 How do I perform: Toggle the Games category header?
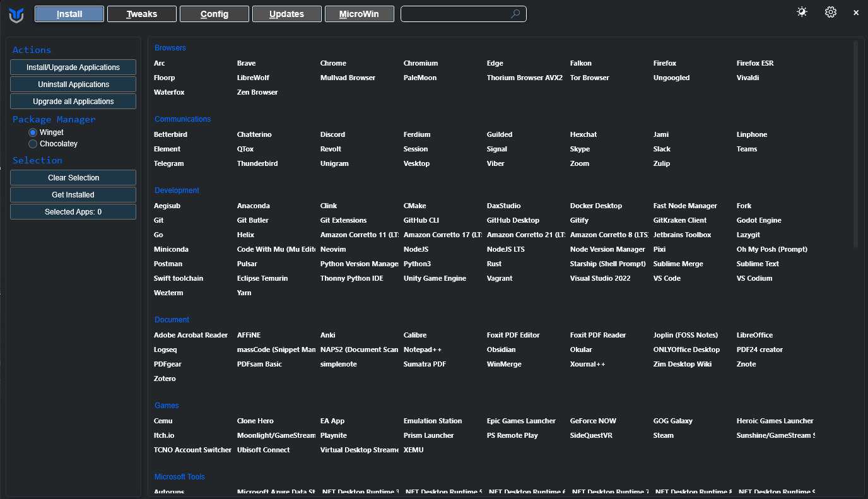[x=167, y=406]
